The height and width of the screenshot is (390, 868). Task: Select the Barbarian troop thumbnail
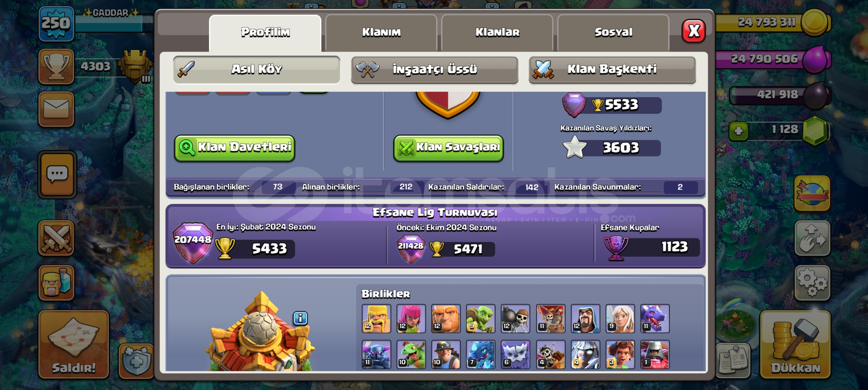point(376,318)
